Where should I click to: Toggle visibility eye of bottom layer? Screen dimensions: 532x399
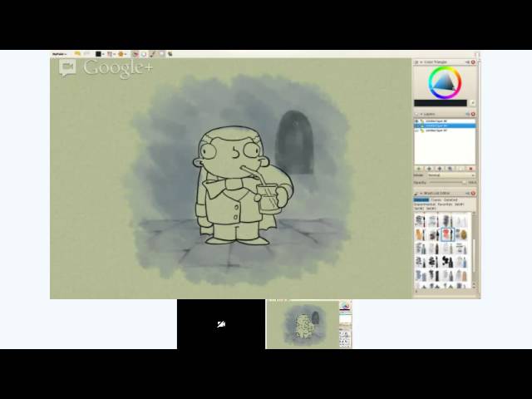coord(417,131)
